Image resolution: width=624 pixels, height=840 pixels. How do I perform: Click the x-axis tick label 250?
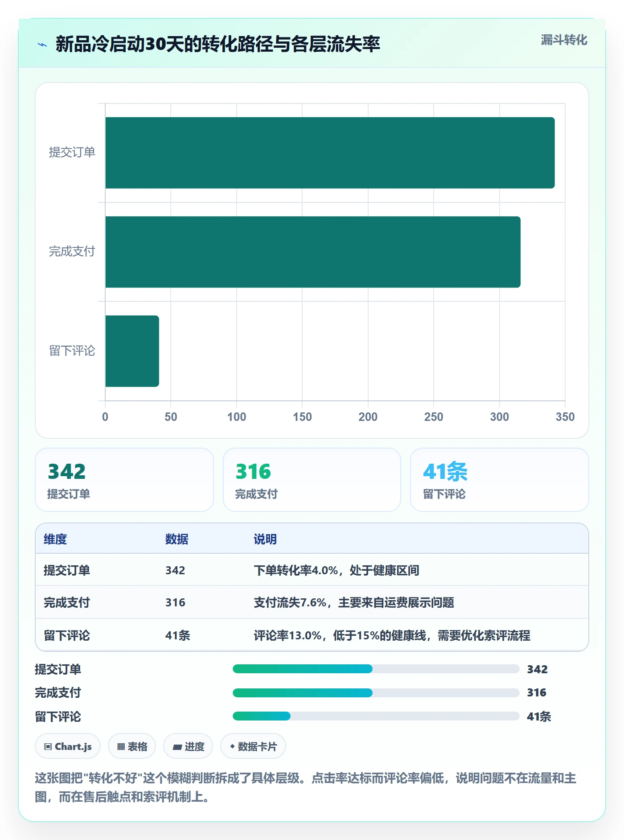coord(434,417)
